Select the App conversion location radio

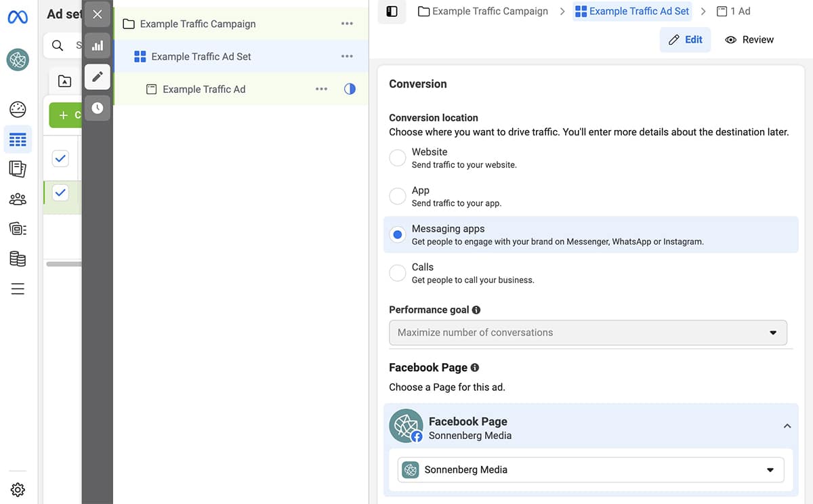pos(398,196)
